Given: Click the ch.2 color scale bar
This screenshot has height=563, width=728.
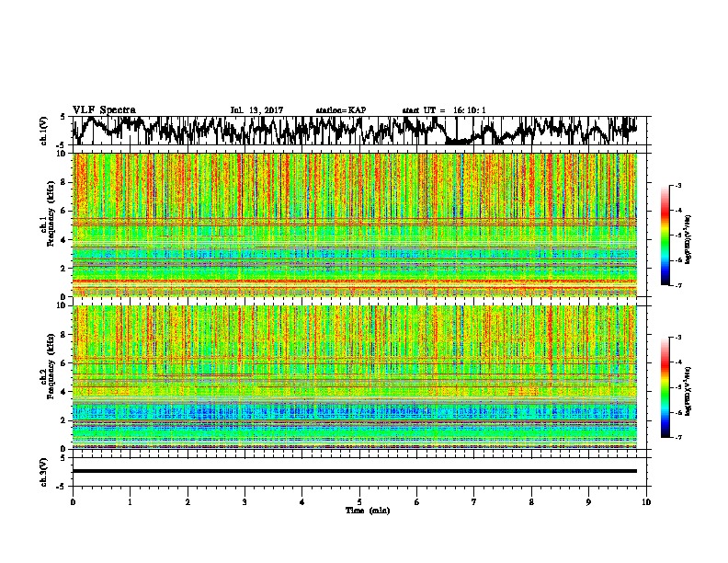Looking at the screenshot, I should (x=665, y=387).
